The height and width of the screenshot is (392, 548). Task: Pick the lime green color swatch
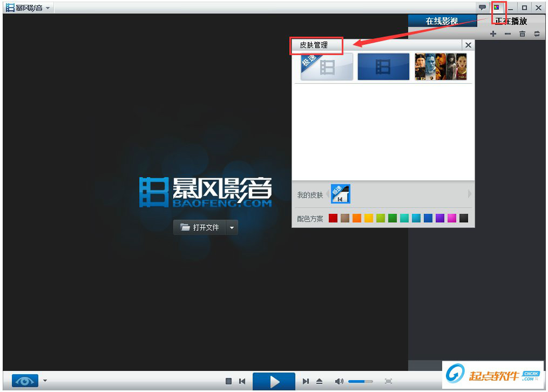(x=381, y=218)
